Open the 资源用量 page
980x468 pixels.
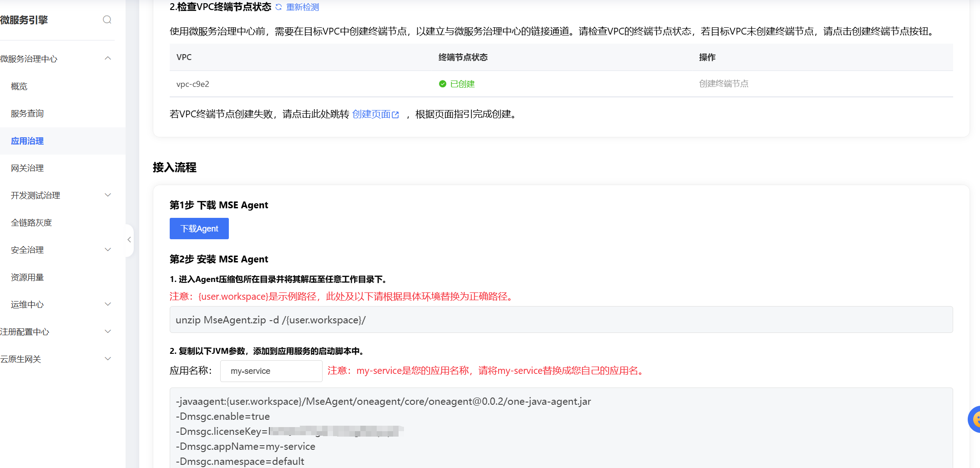click(27, 277)
